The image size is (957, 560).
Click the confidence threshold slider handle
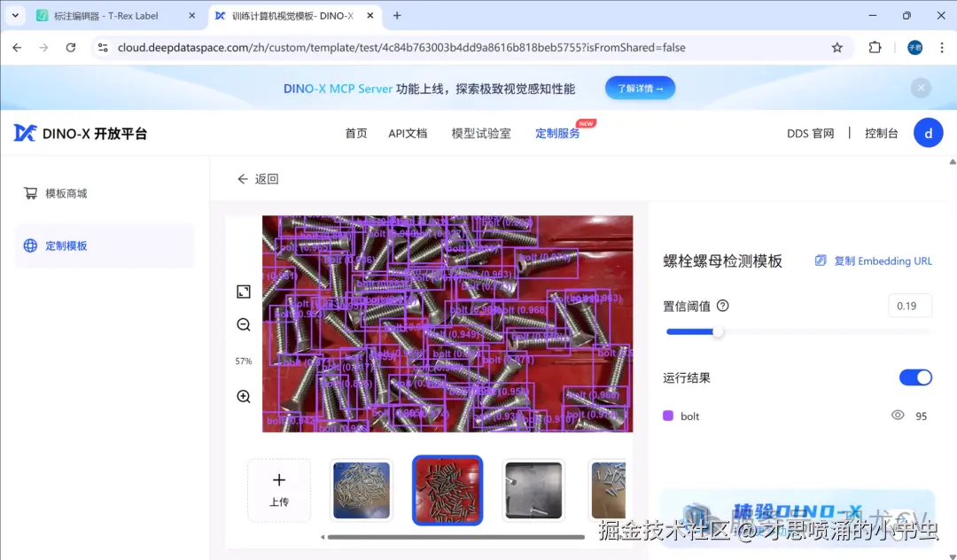pyautogui.click(x=718, y=331)
